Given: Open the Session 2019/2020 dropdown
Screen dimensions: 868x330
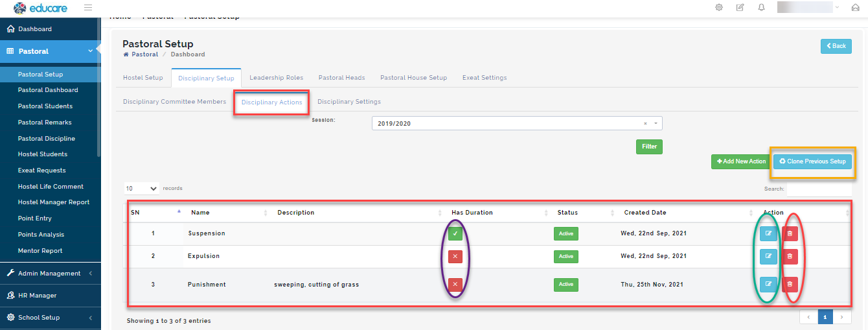Looking at the screenshot, I should pos(517,124).
